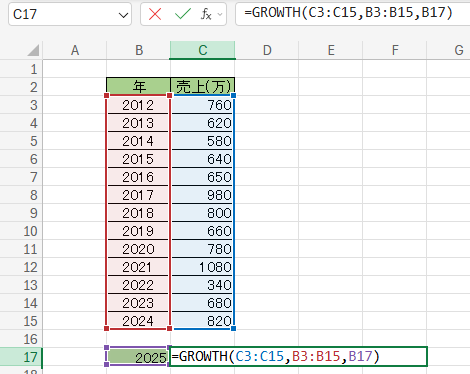Click the cell containing 2015
Image resolution: width=470 pixels, height=374 pixels.
pos(138,159)
